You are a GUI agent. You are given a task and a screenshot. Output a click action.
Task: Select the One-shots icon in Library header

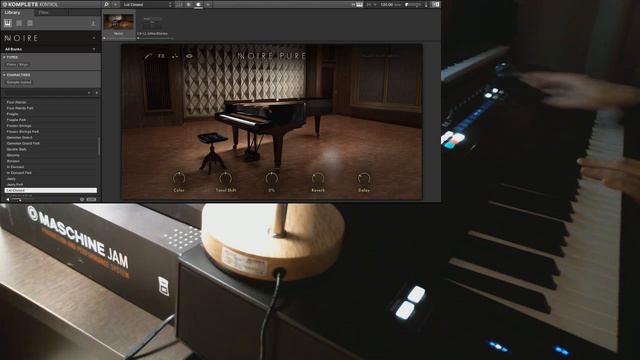pos(30,23)
